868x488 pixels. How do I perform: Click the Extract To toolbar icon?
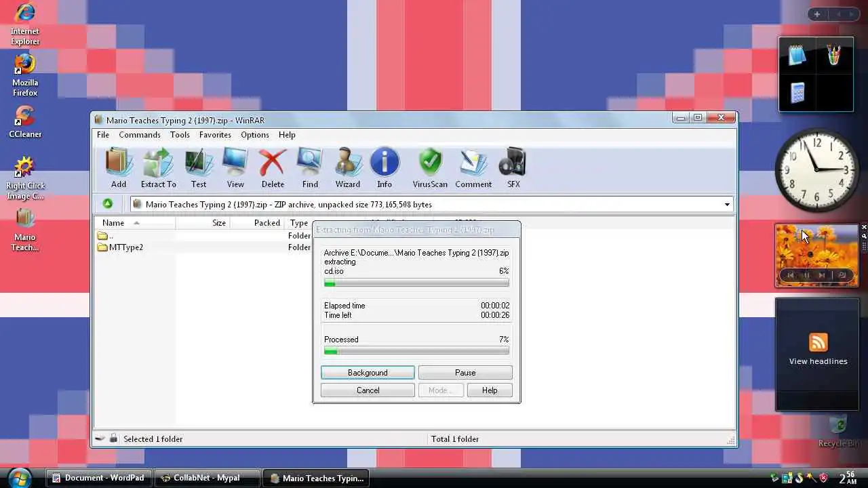(x=158, y=167)
